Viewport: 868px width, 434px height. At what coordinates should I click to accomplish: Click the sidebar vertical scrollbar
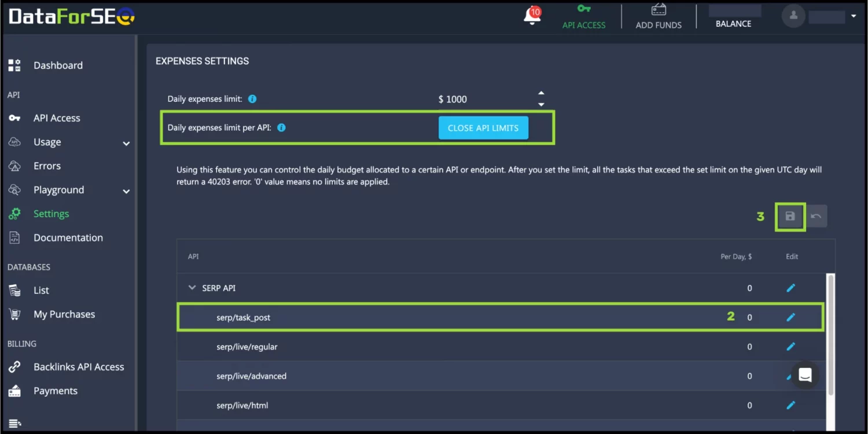(x=137, y=231)
